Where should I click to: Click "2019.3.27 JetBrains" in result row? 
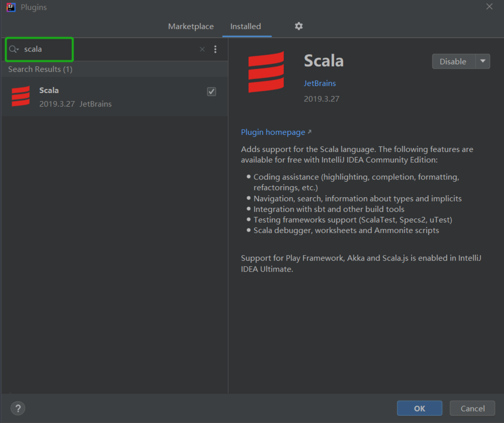coord(75,104)
